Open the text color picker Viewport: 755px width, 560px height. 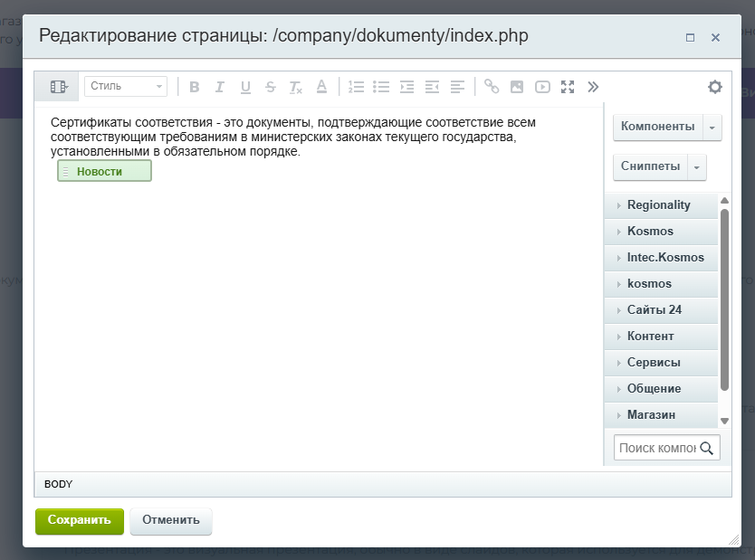point(321,87)
